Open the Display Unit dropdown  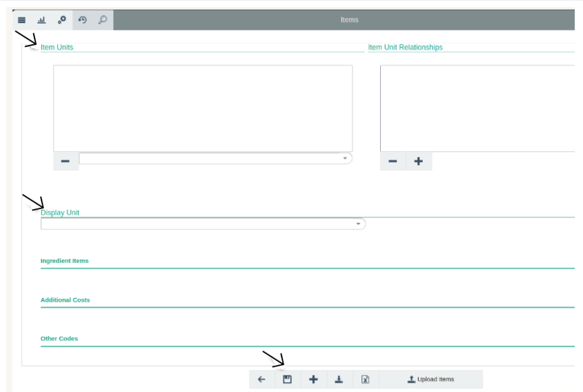(203, 224)
